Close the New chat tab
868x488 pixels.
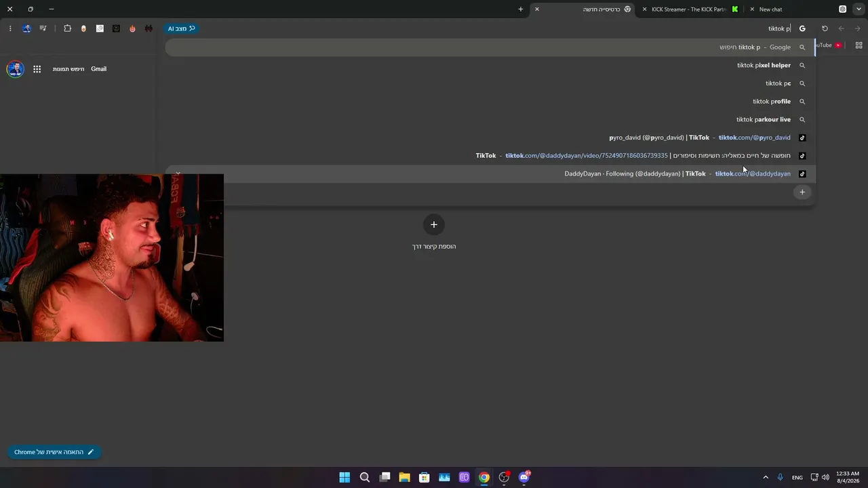click(752, 9)
